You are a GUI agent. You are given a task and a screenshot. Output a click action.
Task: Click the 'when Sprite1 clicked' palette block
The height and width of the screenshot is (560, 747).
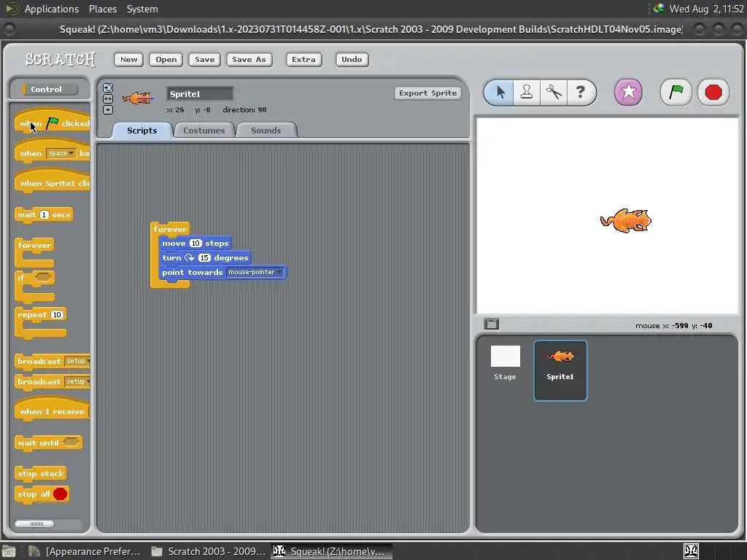(x=53, y=182)
